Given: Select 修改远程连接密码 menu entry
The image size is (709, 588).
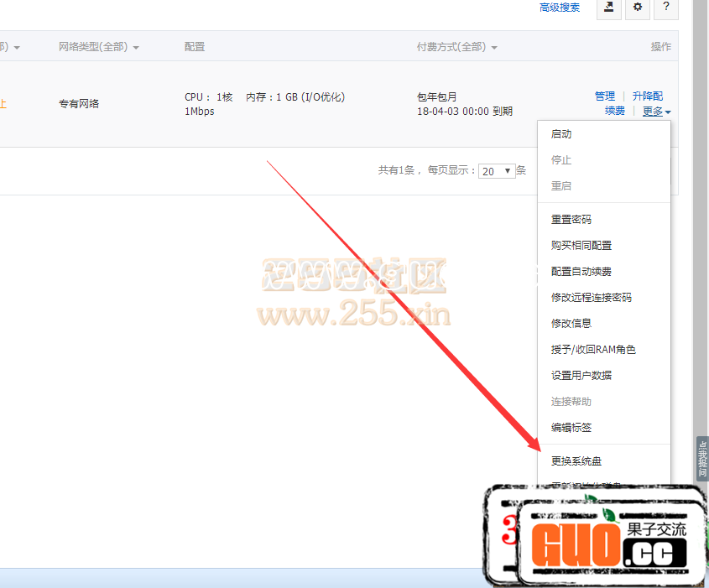Looking at the screenshot, I should (x=592, y=298).
